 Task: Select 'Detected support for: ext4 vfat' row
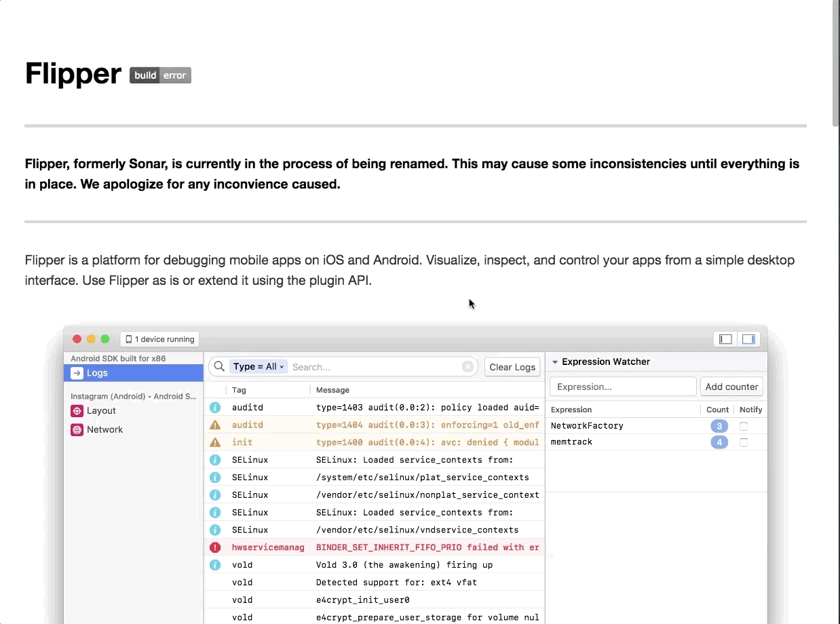coord(375,583)
